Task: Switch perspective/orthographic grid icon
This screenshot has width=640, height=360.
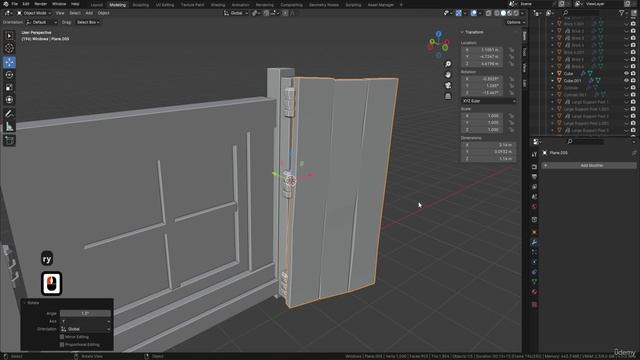Action: 448,96
